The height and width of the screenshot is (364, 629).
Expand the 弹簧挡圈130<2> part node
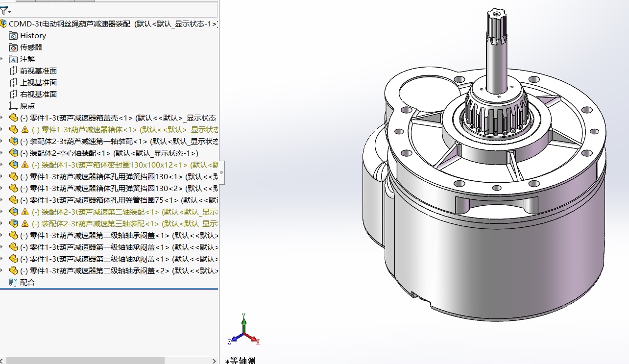(x=2, y=188)
